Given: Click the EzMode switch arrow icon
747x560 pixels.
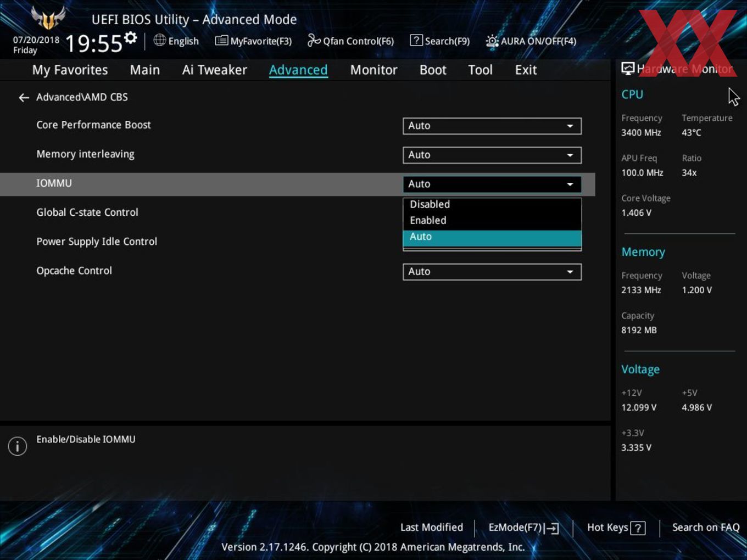Looking at the screenshot, I should [x=552, y=528].
